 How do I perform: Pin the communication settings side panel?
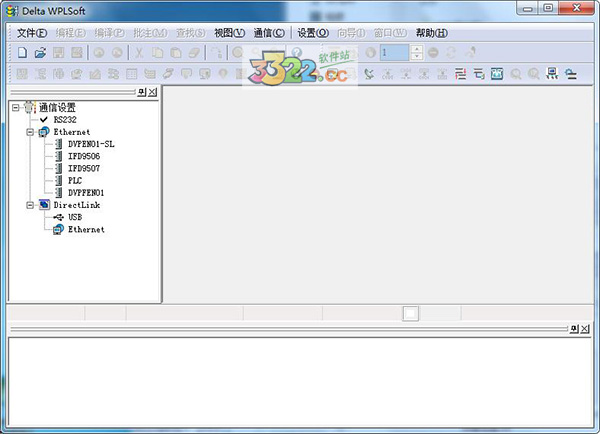click(142, 92)
